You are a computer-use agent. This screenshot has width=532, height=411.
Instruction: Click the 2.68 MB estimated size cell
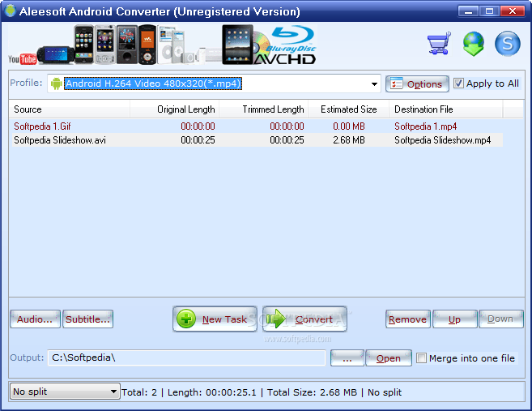(348, 140)
